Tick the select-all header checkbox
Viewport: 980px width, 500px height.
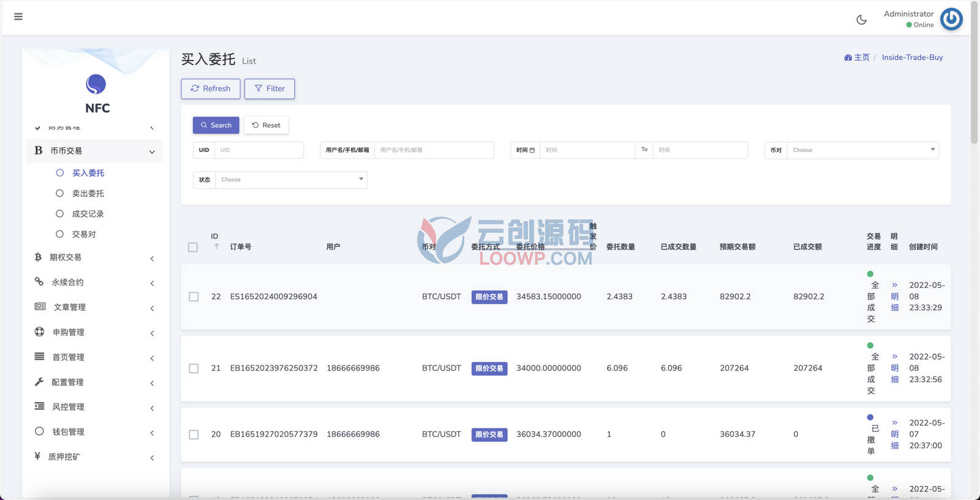pyautogui.click(x=193, y=248)
